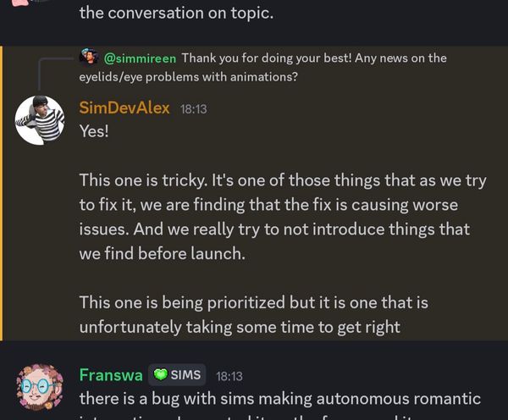Click the @simmireen mention in the reply
Screen dimensions: 508x420
[x=140, y=58]
